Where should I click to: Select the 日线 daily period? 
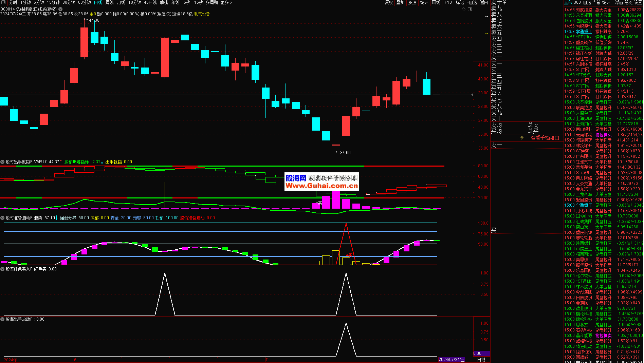[98, 2]
